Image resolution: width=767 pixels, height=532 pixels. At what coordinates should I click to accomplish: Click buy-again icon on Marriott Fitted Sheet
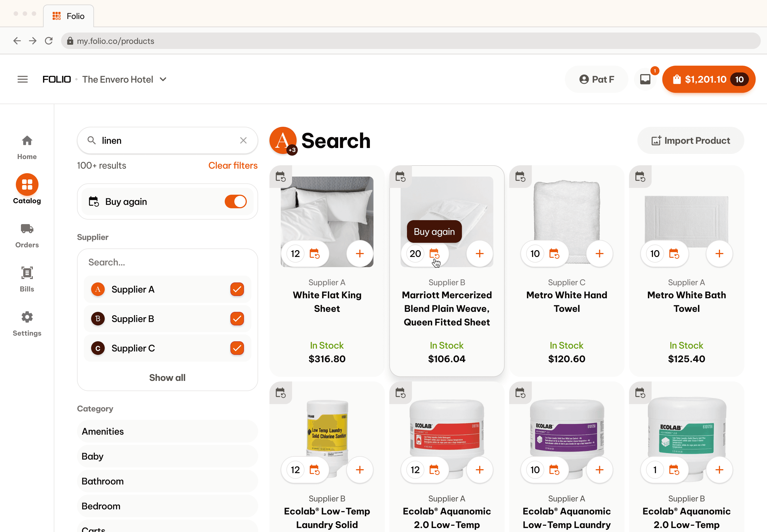click(x=434, y=254)
